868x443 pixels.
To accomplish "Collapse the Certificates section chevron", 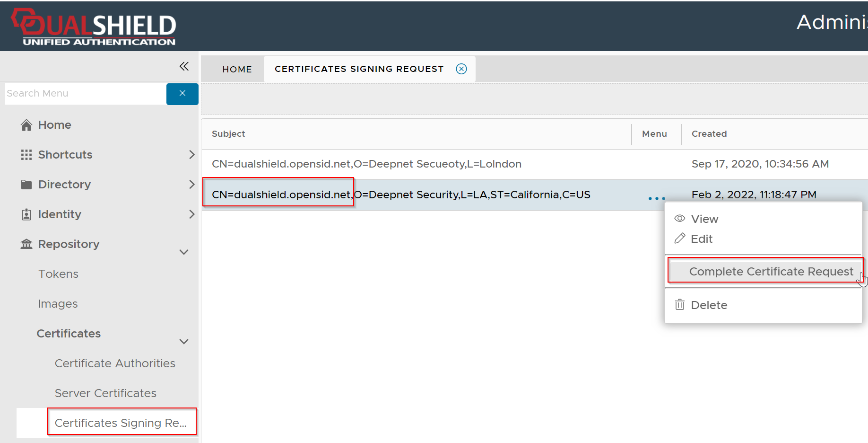I will 184,341.
